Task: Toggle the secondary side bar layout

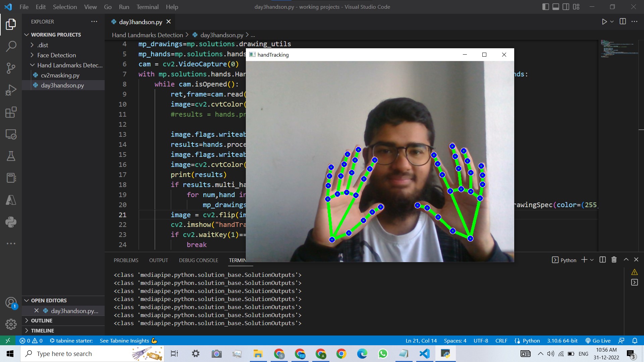Action: (x=566, y=7)
